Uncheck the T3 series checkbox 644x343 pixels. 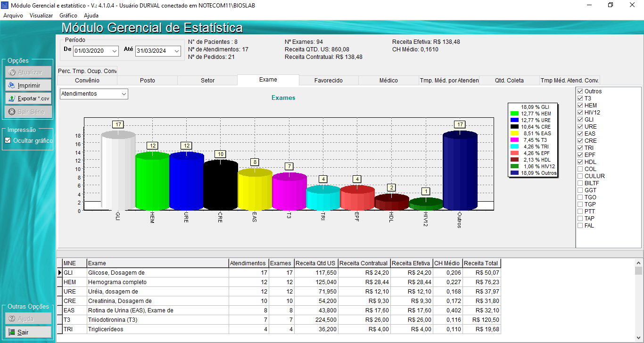pos(580,98)
